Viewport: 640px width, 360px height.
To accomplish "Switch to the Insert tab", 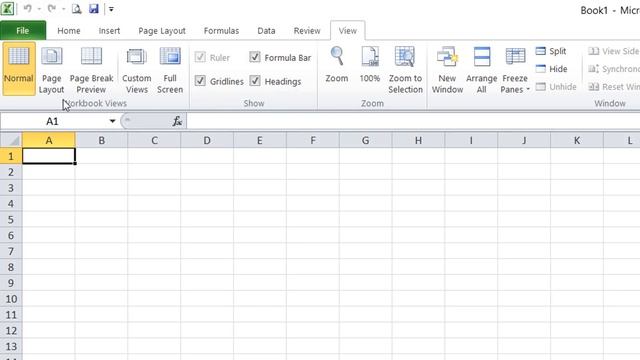I will pos(109,31).
